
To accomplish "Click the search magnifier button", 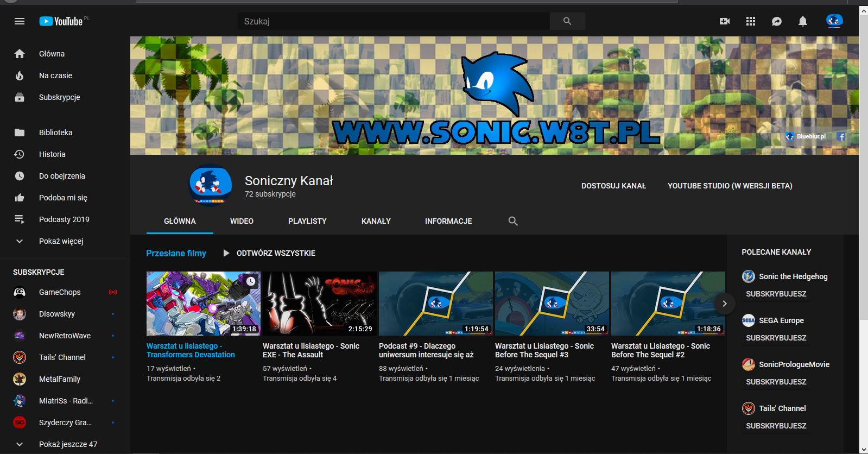I will [567, 21].
